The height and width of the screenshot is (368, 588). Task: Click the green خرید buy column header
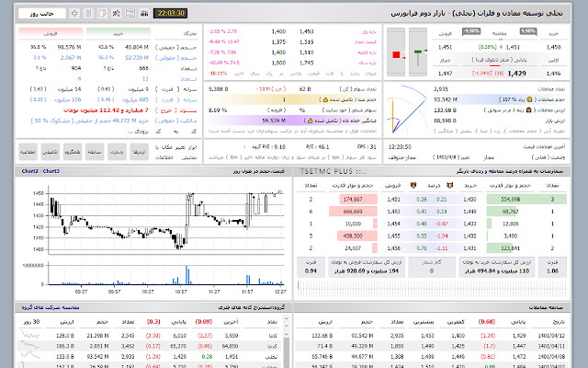click(x=119, y=33)
